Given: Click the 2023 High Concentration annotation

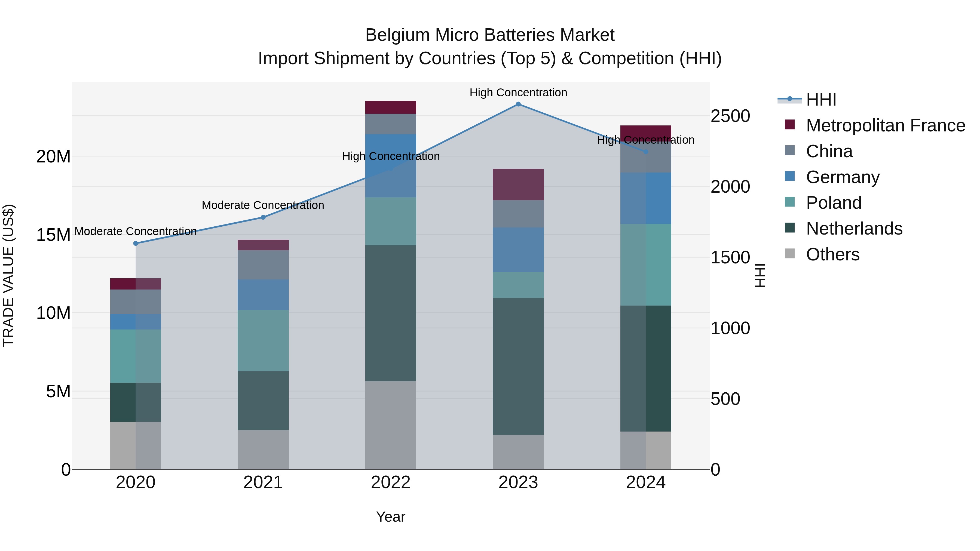Looking at the screenshot, I should pyautogui.click(x=518, y=93).
